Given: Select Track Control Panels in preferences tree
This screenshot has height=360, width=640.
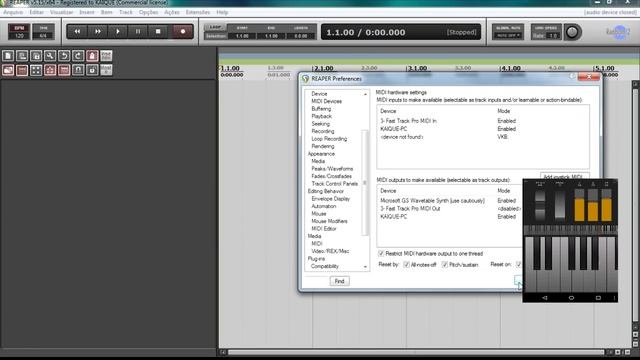Looking at the screenshot, I should pos(334,184).
